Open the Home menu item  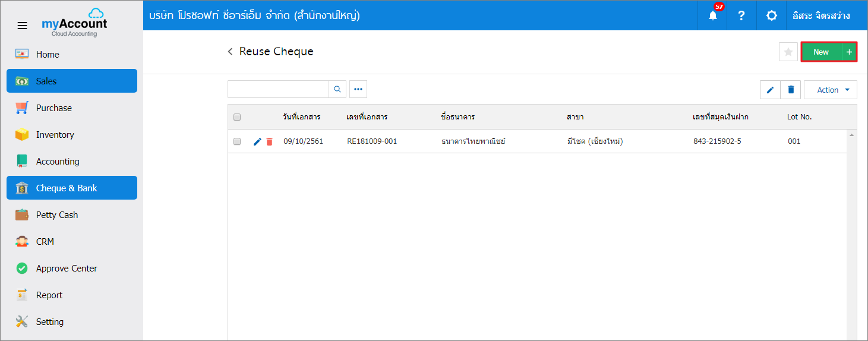click(72, 54)
